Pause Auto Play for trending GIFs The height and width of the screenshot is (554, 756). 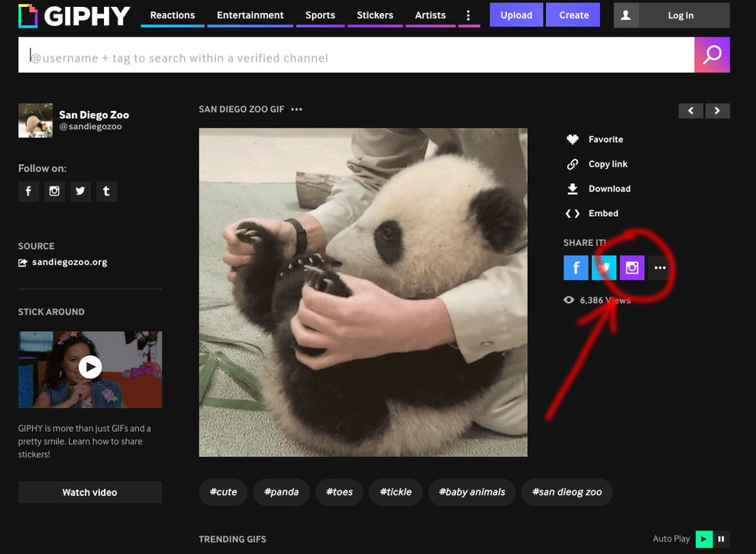tap(721, 539)
